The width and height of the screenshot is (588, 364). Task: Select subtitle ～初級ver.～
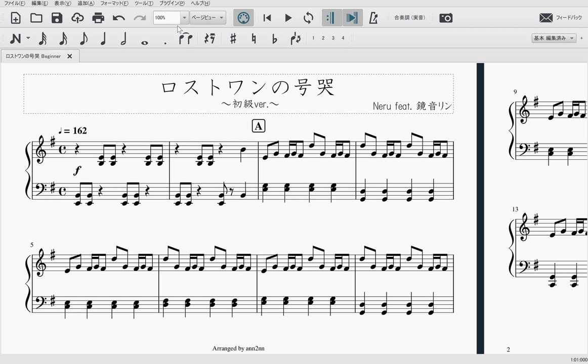point(250,104)
